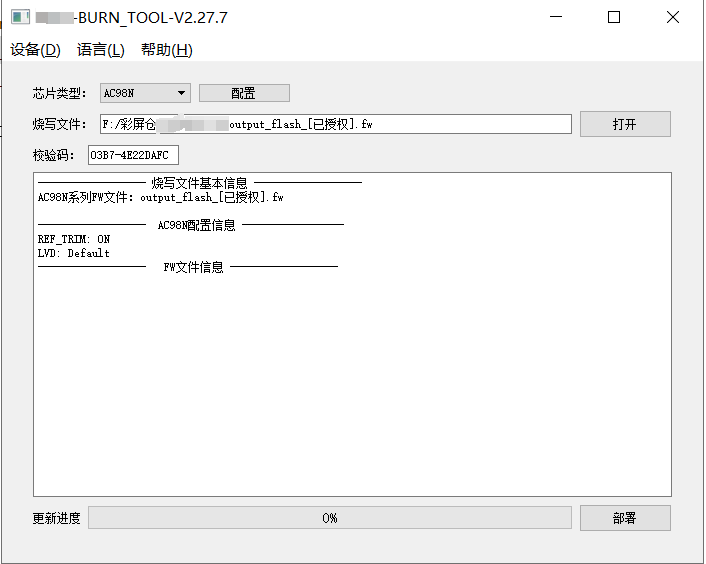
Task: Click the 更新进度 progress bar at 0%
Action: click(x=330, y=518)
